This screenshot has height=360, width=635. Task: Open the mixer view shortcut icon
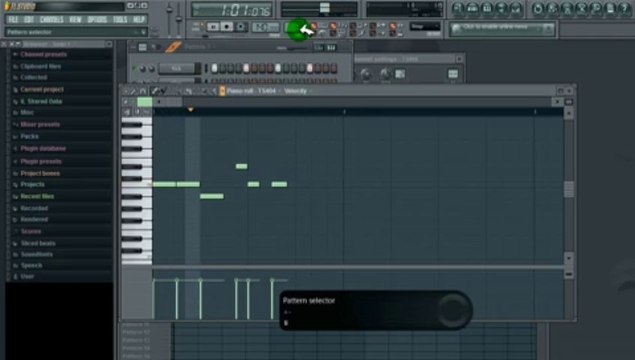516,8
